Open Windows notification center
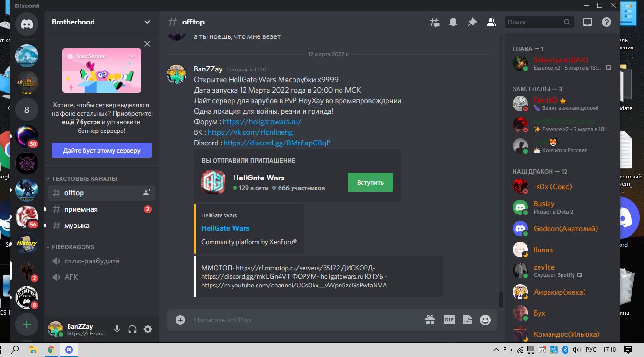 628,350
